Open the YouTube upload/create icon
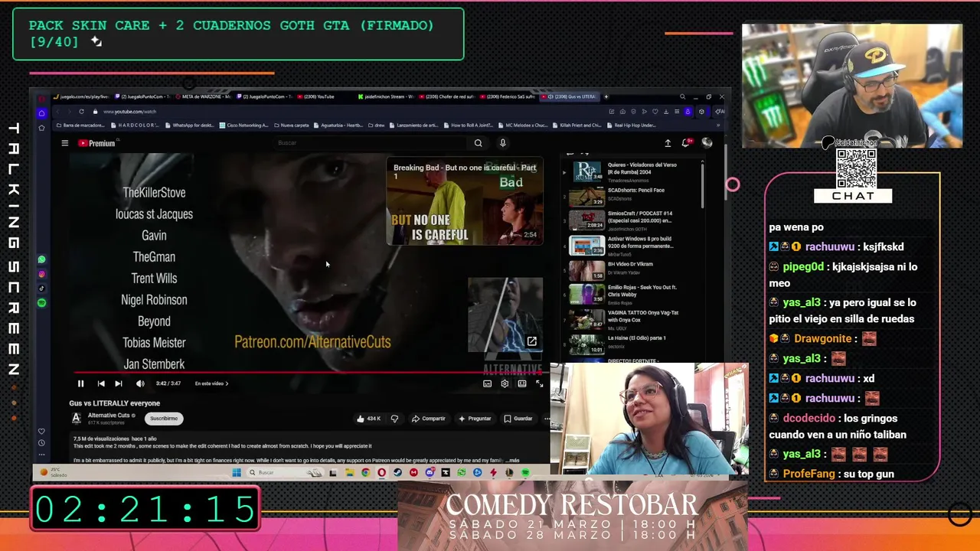Screen dimensions: 980x551 tap(668, 143)
